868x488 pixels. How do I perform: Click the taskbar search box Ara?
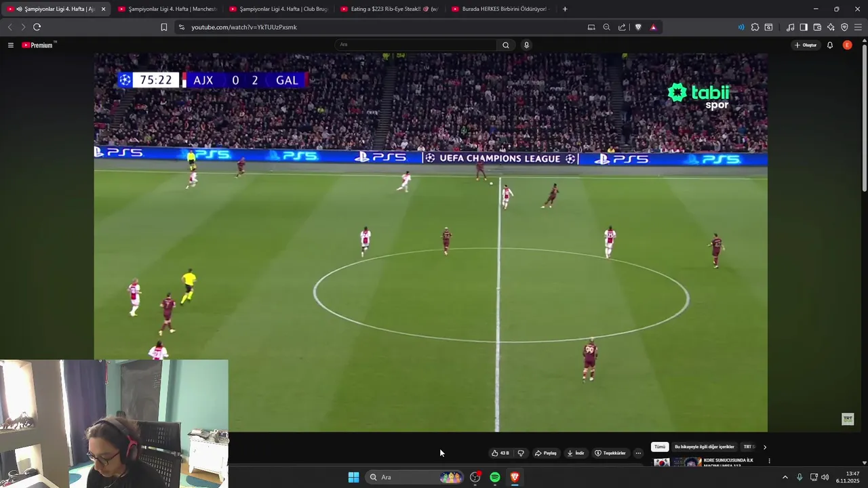pos(415,477)
